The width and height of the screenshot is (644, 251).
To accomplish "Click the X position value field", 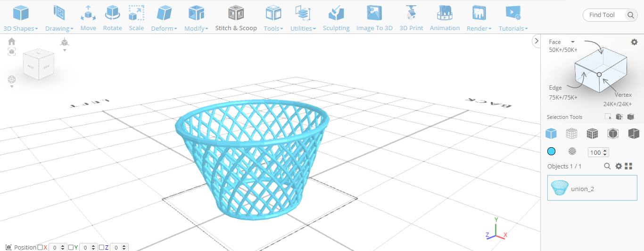I will [x=58, y=247].
